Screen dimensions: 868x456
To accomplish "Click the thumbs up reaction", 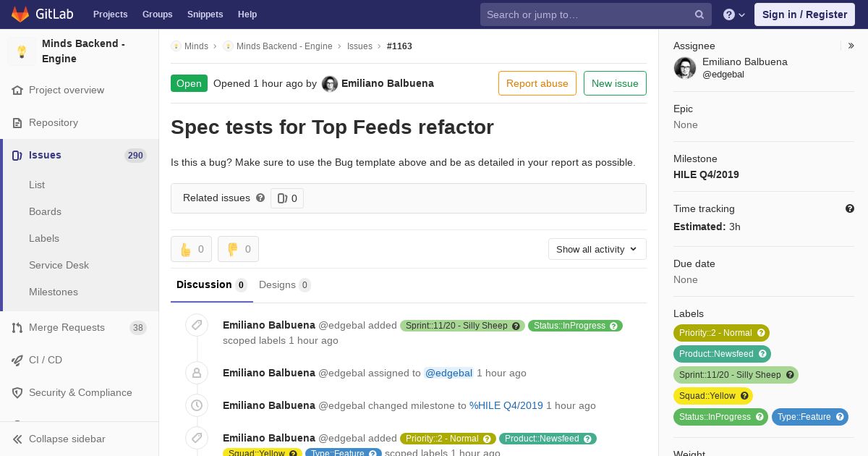I will pyautogui.click(x=191, y=249).
